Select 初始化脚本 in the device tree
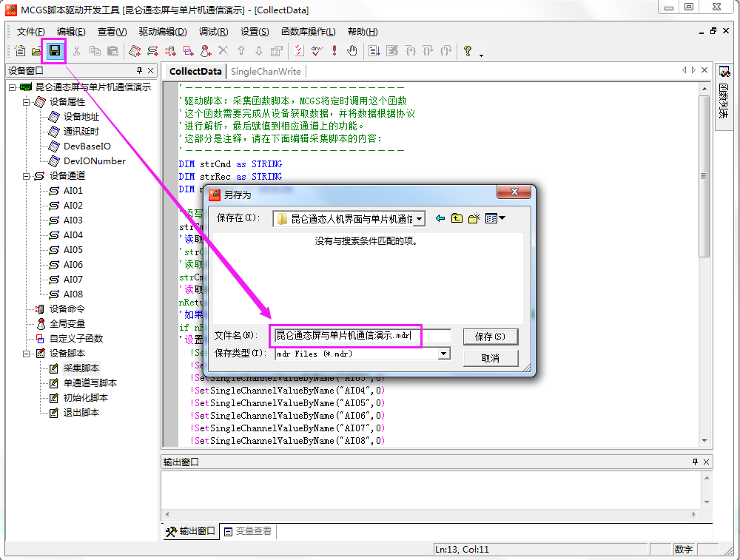740x560 pixels. pos(85,398)
